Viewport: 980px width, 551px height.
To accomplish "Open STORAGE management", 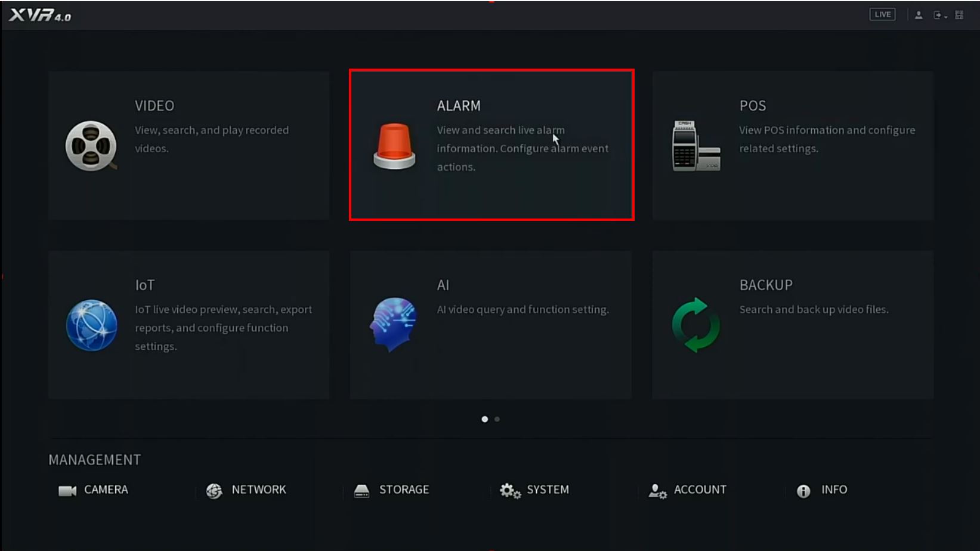I will coord(392,490).
